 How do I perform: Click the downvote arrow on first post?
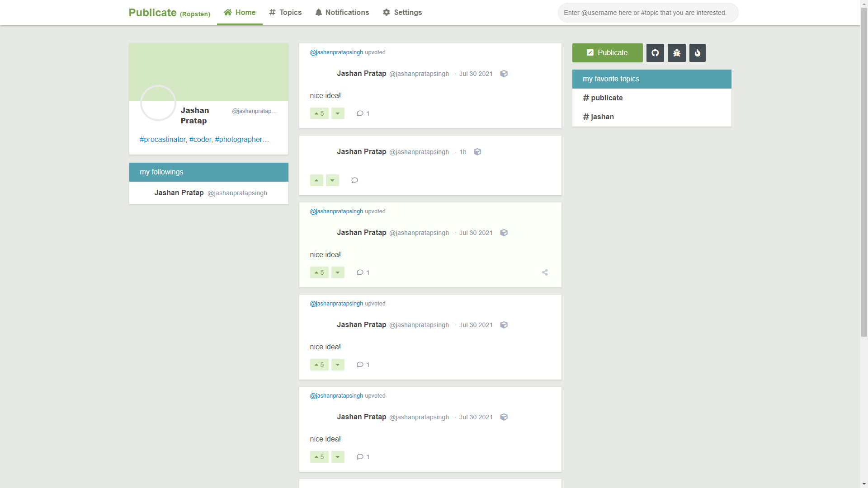(338, 113)
